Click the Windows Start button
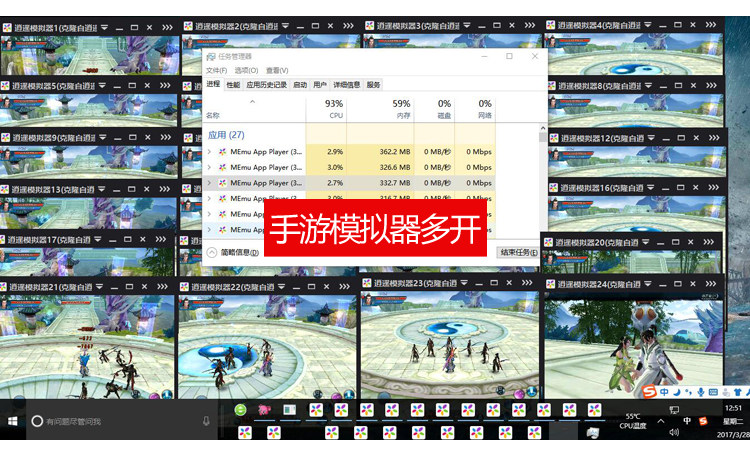 pyautogui.click(x=12, y=421)
